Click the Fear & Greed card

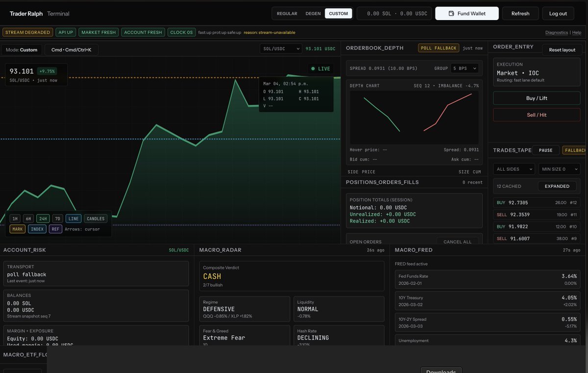click(x=245, y=335)
